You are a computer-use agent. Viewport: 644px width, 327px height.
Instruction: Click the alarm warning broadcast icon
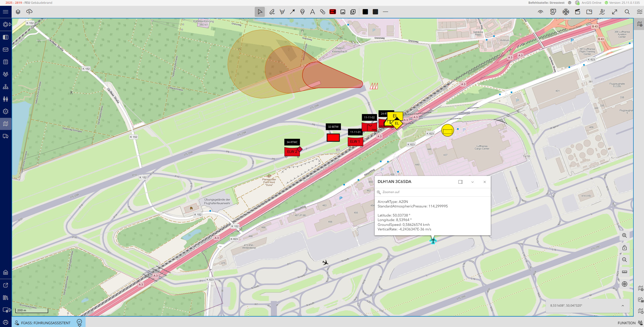click(566, 12)
